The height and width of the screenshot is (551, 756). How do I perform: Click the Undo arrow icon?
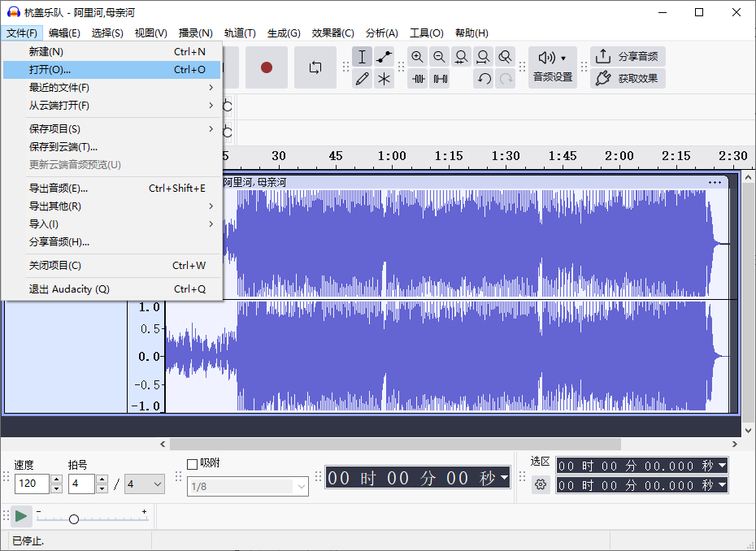(484, 79)
